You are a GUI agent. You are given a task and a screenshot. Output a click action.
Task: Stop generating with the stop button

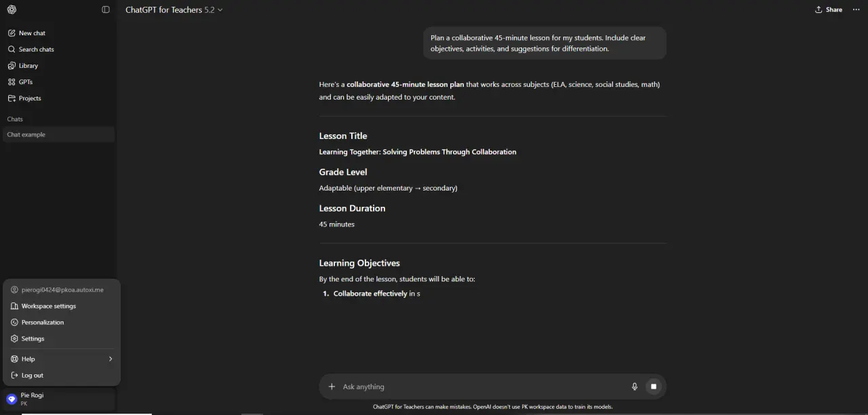coord(654,387)
